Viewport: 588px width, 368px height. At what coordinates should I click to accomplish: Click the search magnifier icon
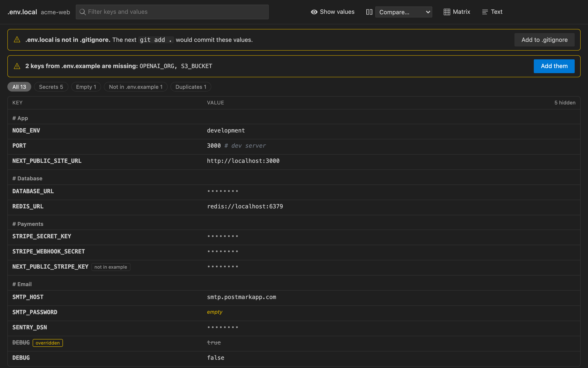83,12
